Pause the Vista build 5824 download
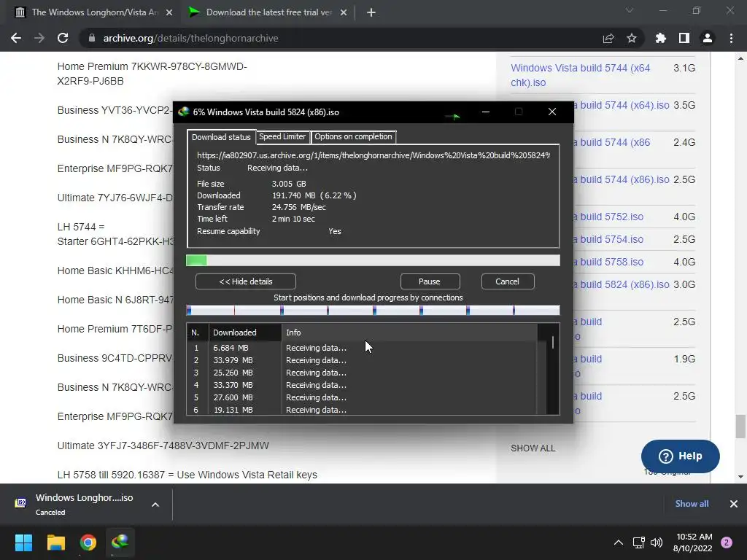Image resolution: width=747 pixels, height=560 pixels. (x=430, y=281)
